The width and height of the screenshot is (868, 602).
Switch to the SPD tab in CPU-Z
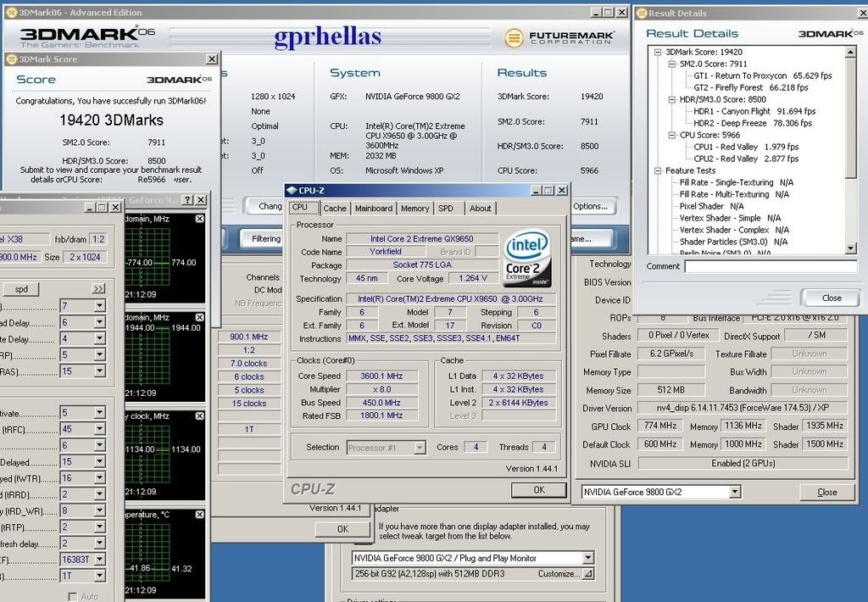click(446, 209)
